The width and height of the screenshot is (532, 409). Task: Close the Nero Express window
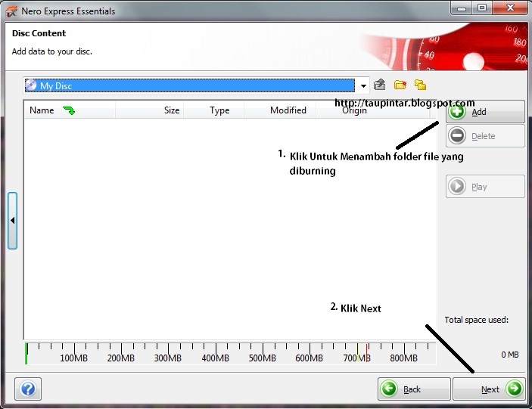tap(510, 8)
